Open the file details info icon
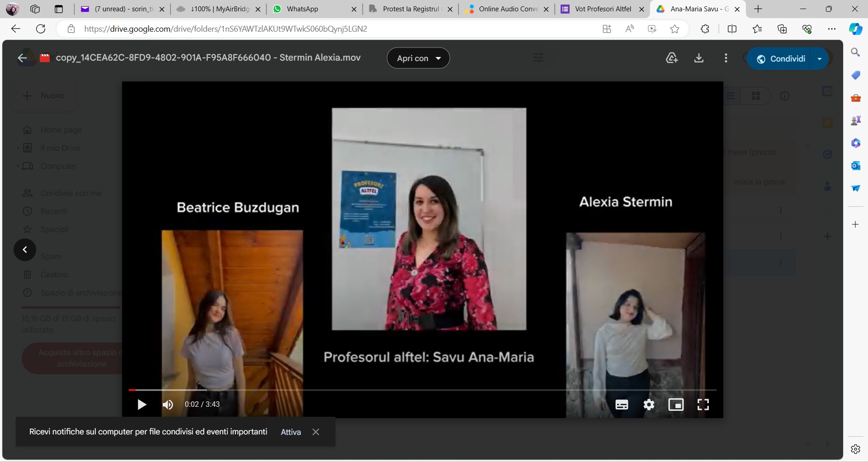 coord(785,95)
